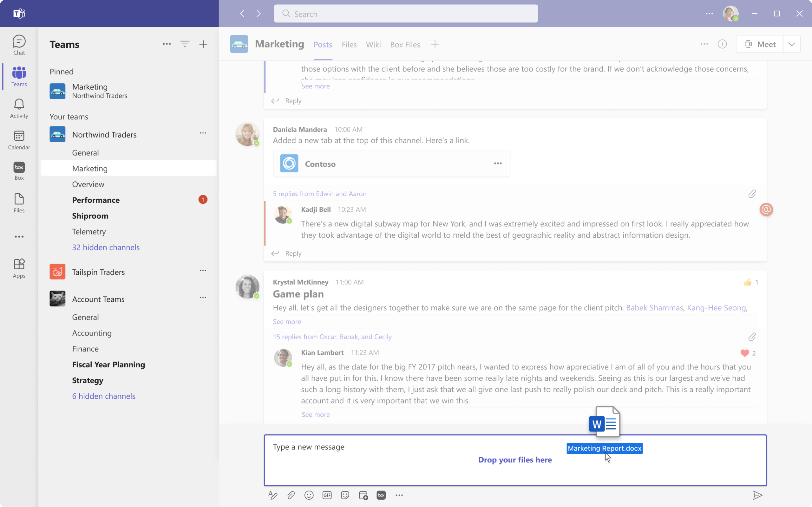This screenshot has width=812, height=507.
Task: Click the send message arrow
Action: [757, 495]
